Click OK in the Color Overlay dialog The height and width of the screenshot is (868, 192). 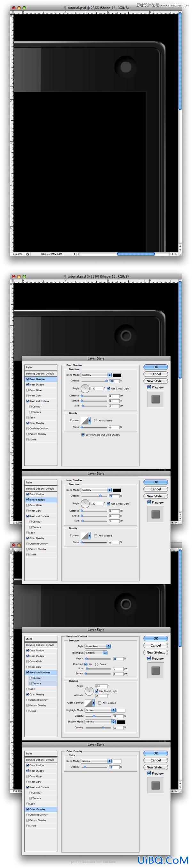156,753
